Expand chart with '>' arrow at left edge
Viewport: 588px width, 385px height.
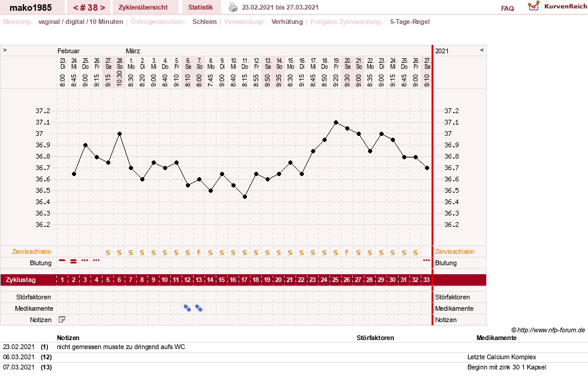click(x=5, y=50)
